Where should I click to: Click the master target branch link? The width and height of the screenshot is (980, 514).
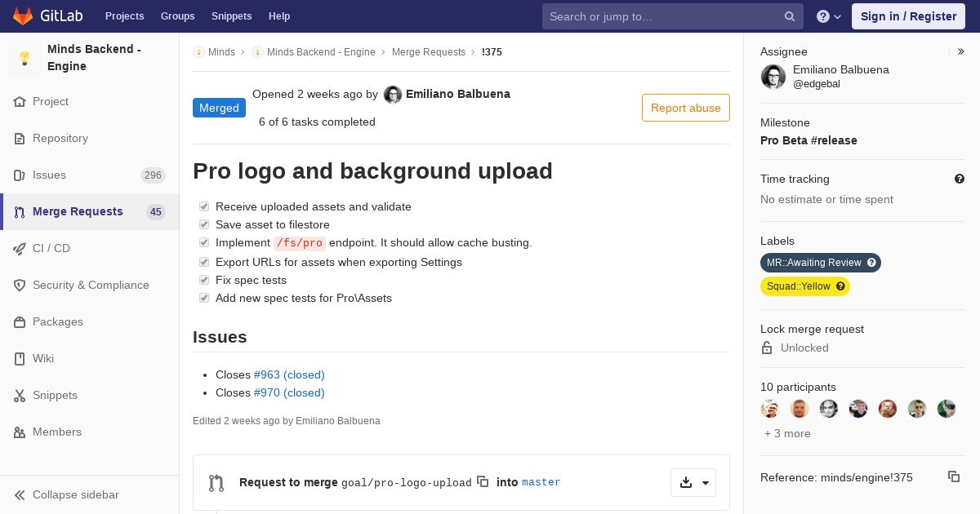[x=541, y=482]
